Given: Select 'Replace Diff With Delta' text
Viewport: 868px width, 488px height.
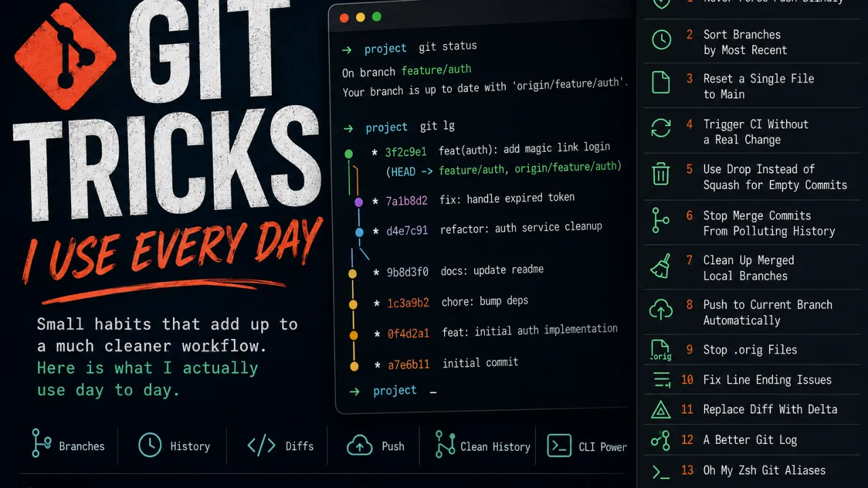Looking at the screenshot, I should [x=770, y=409].
